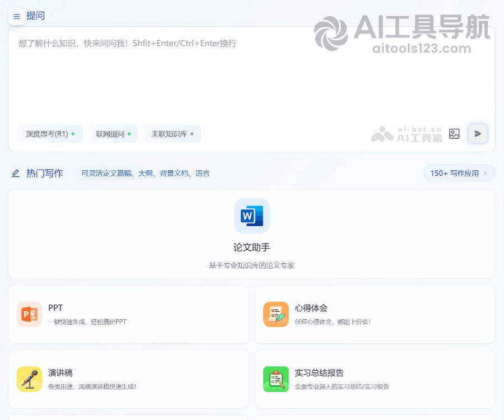Open the 实习总结报告 card title

(319, 373)
